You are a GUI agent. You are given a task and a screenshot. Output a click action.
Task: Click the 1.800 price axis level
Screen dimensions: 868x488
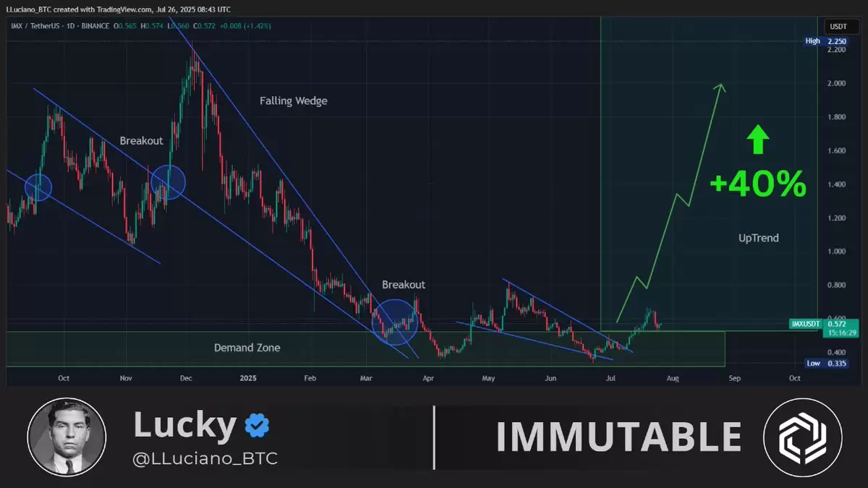(x=838, y=117)
